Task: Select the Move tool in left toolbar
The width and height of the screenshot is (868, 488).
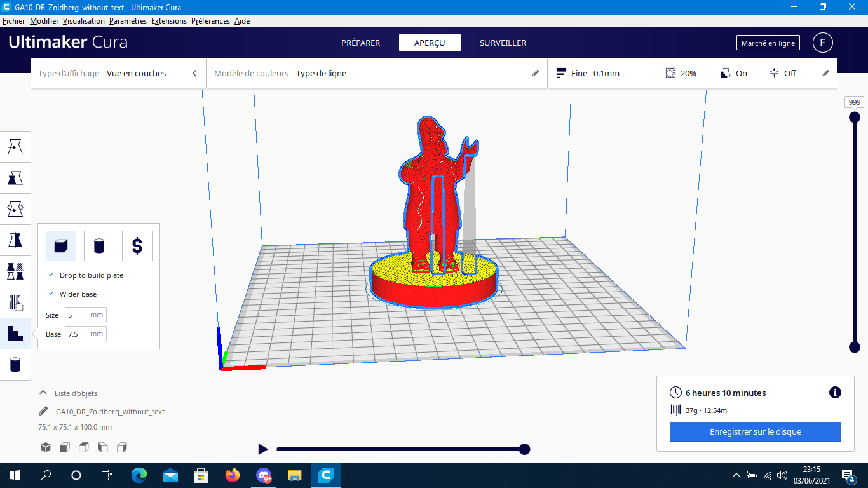Action: [x=15, y=147]
